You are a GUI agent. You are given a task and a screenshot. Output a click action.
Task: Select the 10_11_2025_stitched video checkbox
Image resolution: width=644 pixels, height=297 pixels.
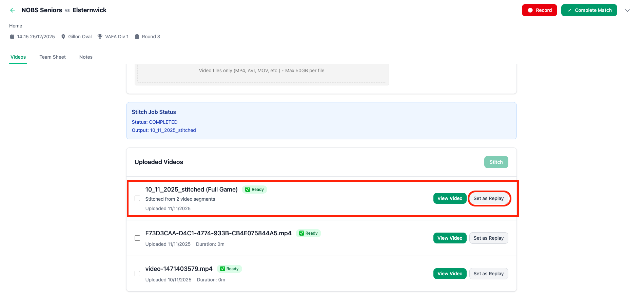pos(137,198)
